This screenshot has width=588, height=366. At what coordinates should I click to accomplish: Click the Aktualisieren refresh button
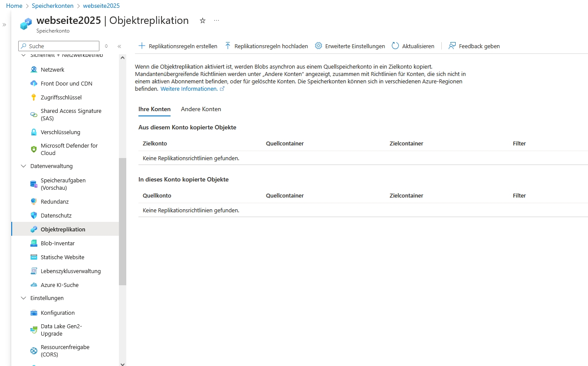tap(413, 46)
